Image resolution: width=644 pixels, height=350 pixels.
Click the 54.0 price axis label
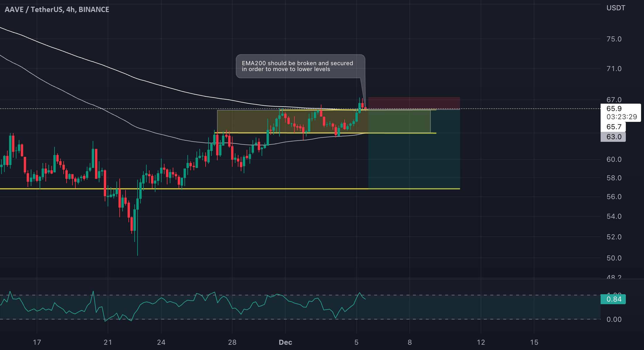pos(614,216)
